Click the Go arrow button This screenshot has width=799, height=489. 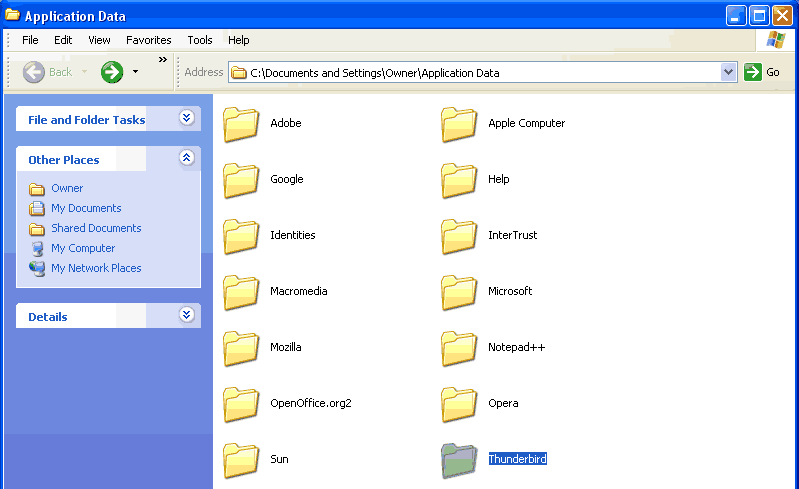753,72
